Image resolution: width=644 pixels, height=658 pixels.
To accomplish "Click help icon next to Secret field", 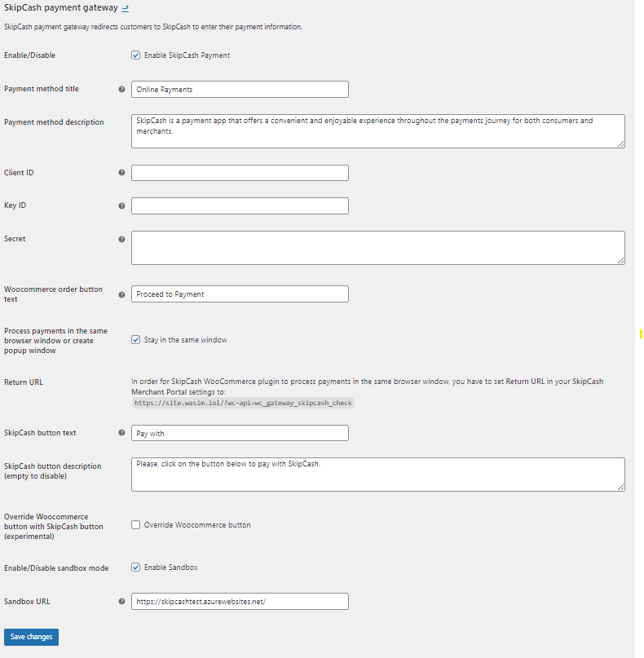I will coord(121,239).
